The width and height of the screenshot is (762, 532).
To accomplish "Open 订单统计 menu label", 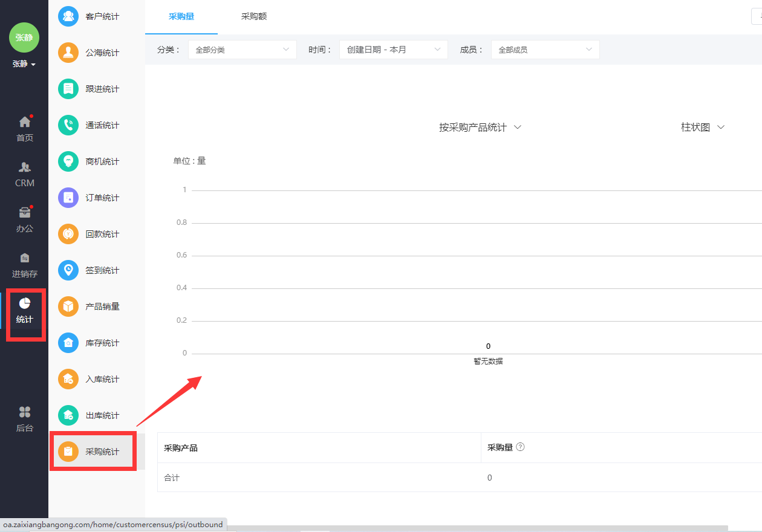I will (x=103, y=198).
